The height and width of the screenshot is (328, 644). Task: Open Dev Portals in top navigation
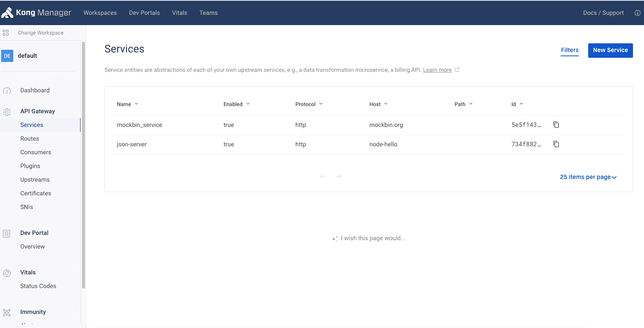point(144,13)
